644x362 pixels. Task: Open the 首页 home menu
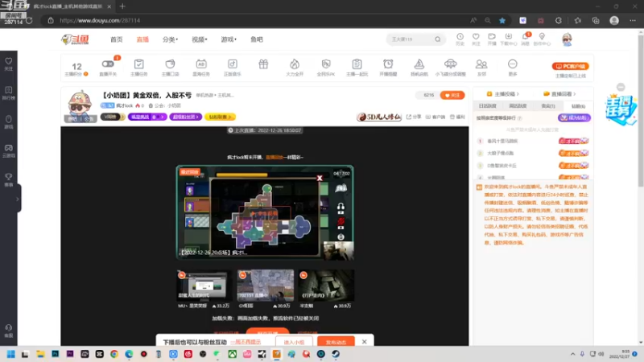coord(116,39)
